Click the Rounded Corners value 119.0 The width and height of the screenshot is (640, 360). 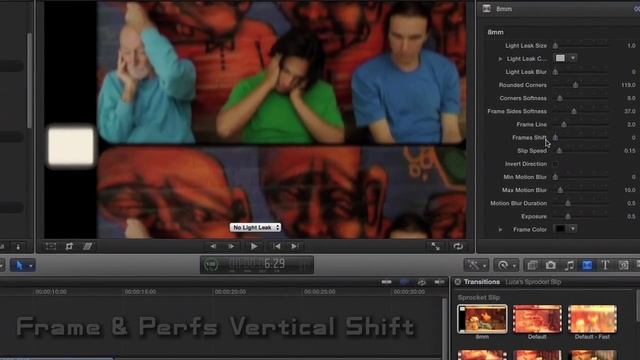pos(628,85)
